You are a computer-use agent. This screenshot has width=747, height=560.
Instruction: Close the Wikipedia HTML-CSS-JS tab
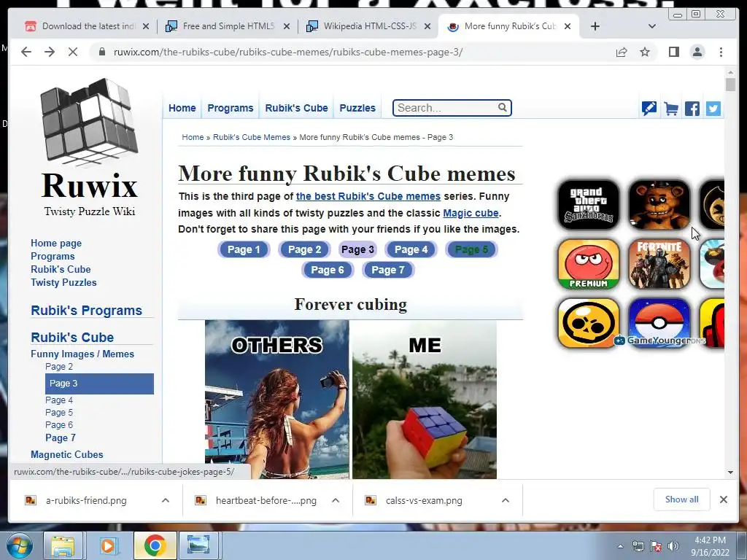click(x=427, y=26)
